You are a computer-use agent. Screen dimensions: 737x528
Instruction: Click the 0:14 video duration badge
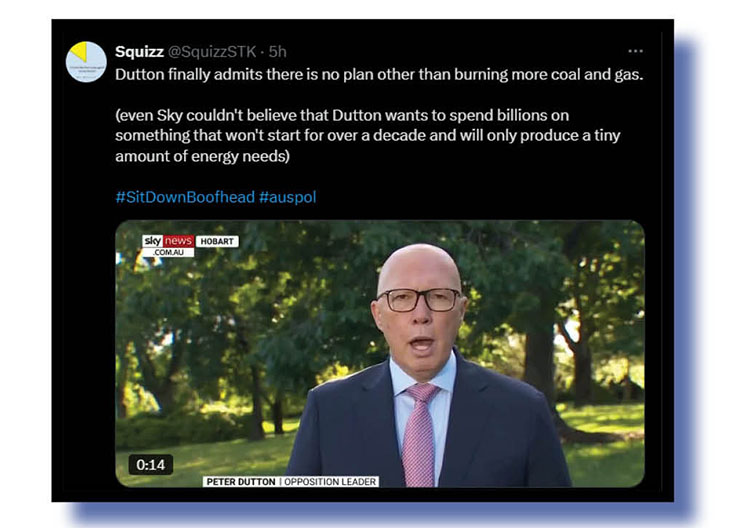(x=150, y=465)
